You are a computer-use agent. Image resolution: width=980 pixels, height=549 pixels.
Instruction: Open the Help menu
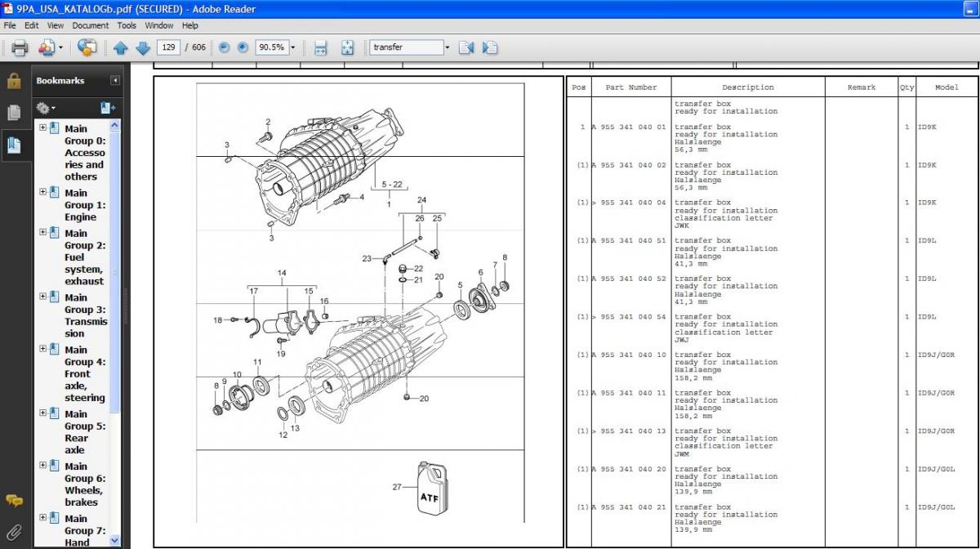point(189,25)
